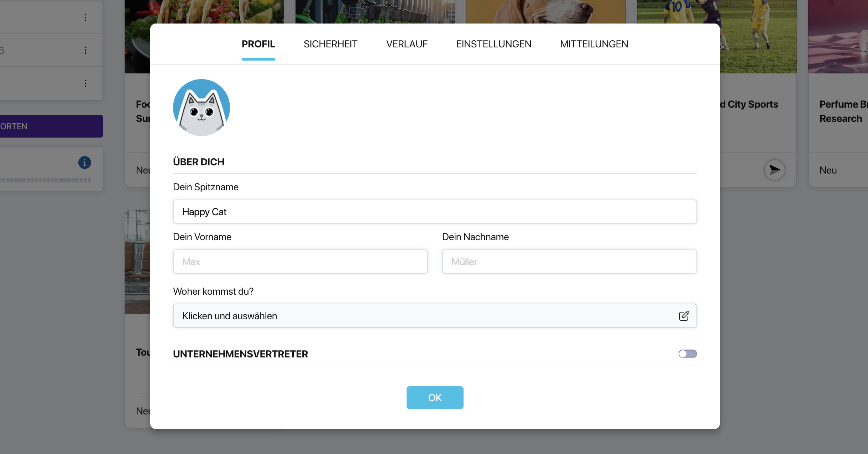868x454 pixels.
Task: Open the second three-dot menu in left panel
Action: pyautogui.click(x=85, y=50)
